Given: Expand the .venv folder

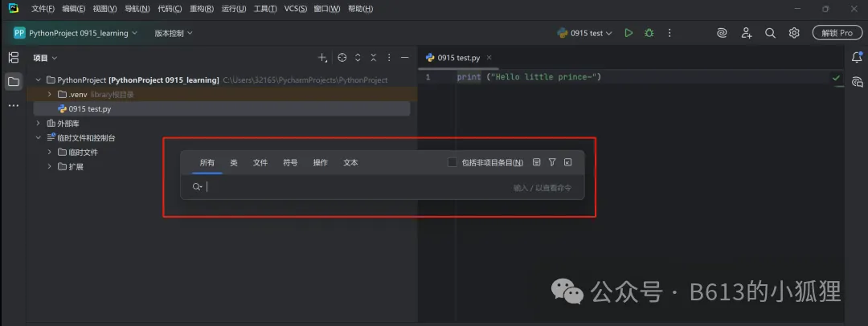Looking at the screenshot, I should pyautogui.click(x=49, y=95).
